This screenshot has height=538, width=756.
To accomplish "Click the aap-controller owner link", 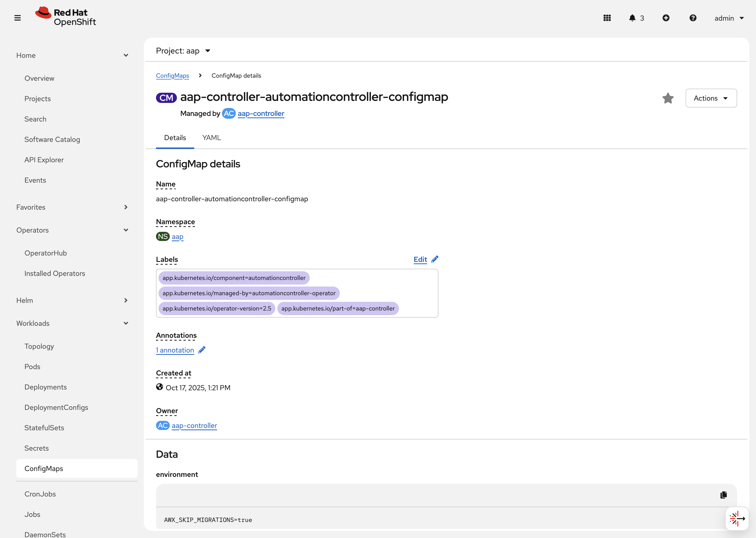I will point(194,425).
